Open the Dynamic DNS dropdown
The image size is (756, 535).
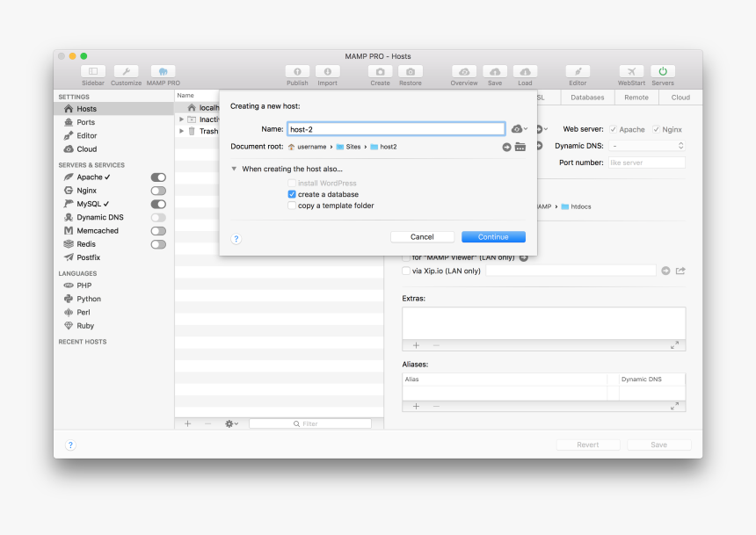(646, 146)
